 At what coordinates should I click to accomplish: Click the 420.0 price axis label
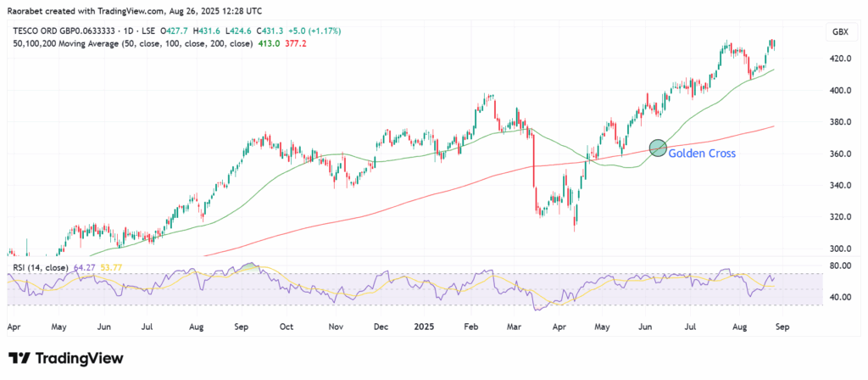click(839, 59)
